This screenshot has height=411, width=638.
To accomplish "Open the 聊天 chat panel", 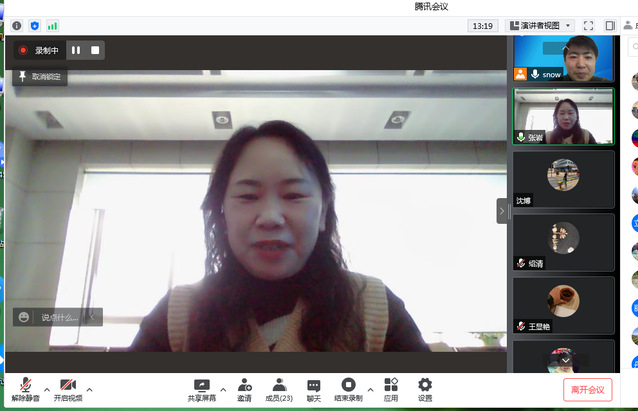I will (314, 388).
